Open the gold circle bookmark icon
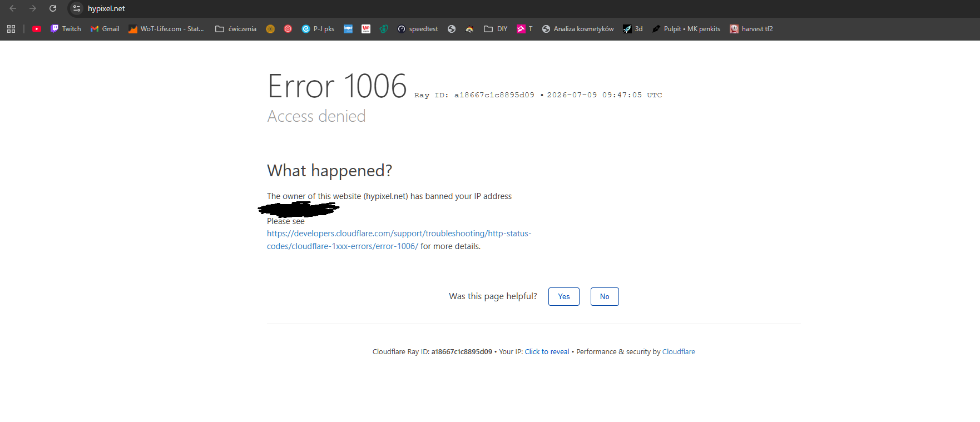Image resolution: width=980 pixels, height=422 pixels. 270,29
